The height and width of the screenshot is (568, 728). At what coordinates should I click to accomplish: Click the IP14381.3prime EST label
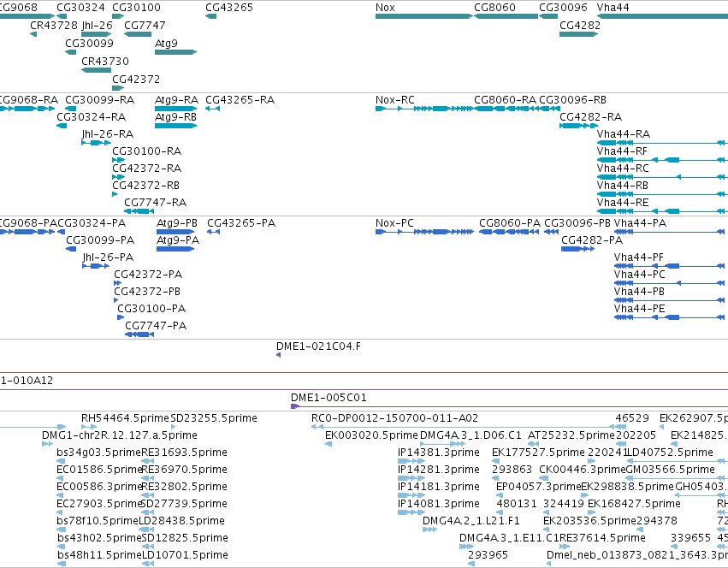pos(439,453)
